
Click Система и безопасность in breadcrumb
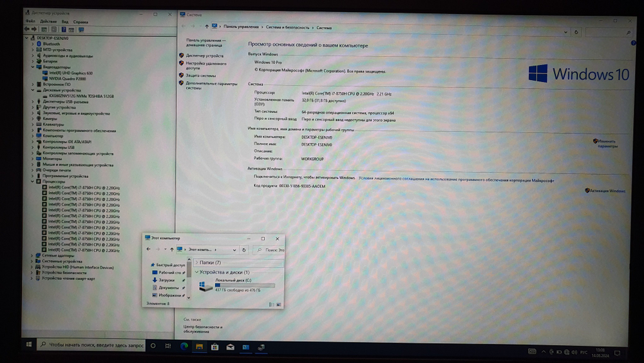(287, 27)
